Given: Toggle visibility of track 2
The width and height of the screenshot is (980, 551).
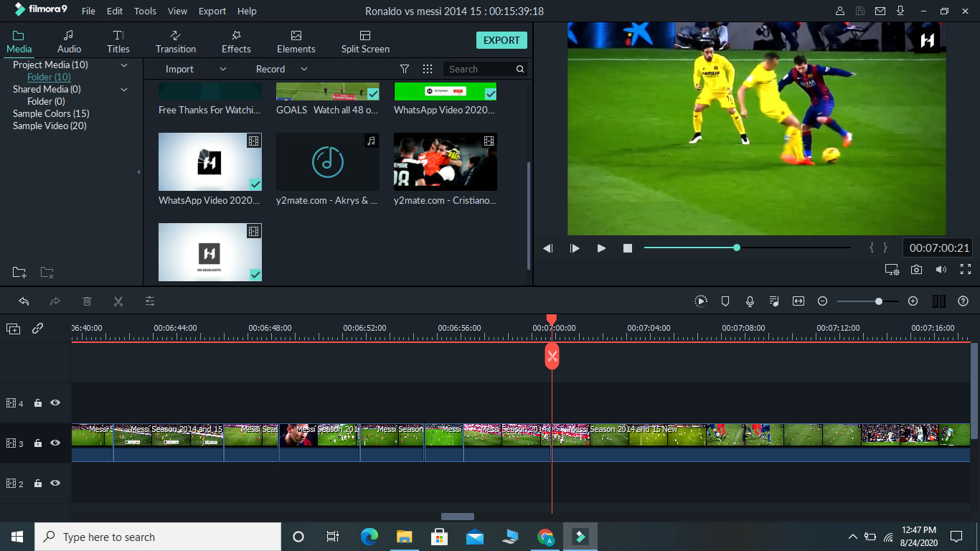Looking at the screenshot, I should point(55,484).
